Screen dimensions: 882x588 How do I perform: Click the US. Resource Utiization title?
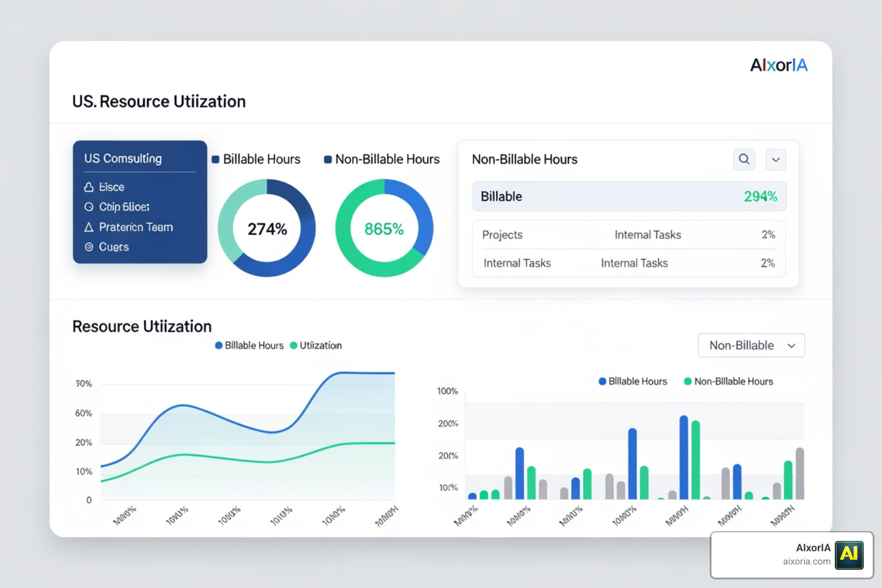point(159,102)
